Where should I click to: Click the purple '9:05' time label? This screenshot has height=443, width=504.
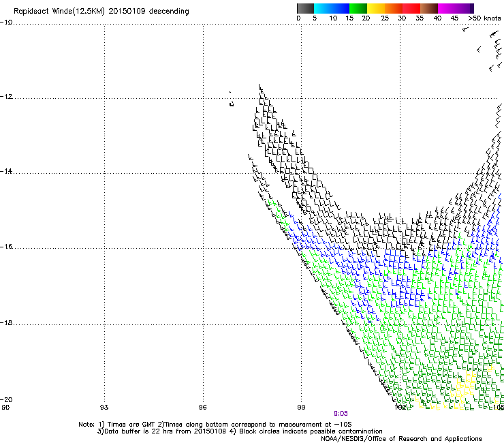click(x=341, y=414)
